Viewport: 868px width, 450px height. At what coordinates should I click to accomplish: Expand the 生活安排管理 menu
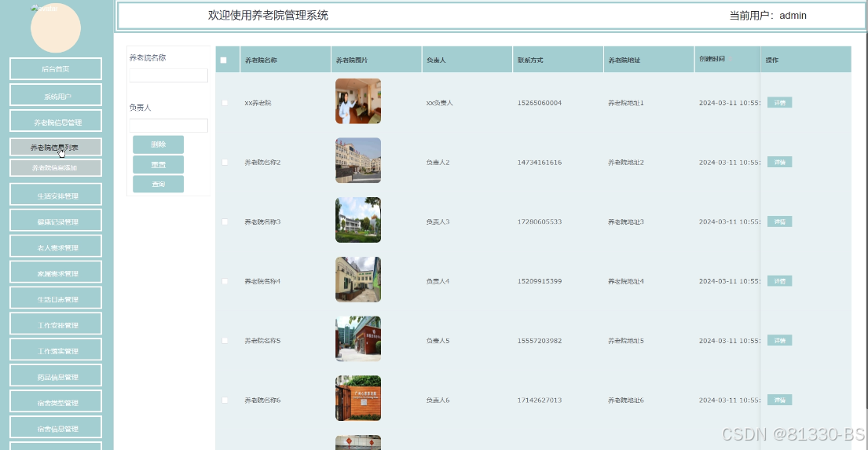[x=55, y=194]
